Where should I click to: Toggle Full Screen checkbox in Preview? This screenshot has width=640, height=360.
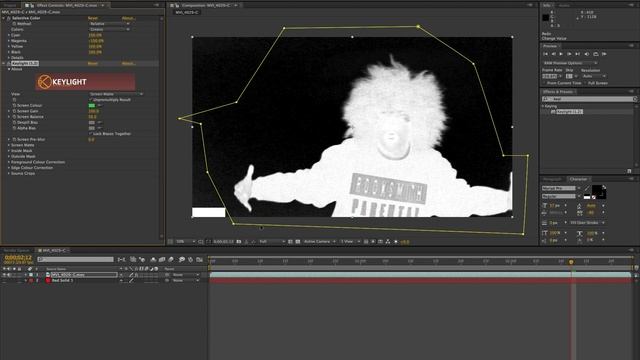[585, 83]
